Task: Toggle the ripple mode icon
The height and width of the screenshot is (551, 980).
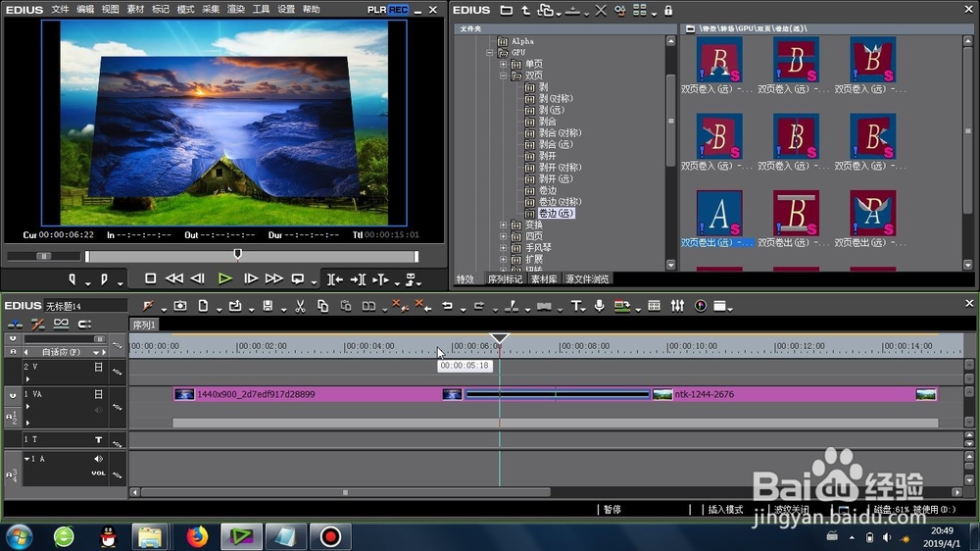Action: [x=37, y=324]
